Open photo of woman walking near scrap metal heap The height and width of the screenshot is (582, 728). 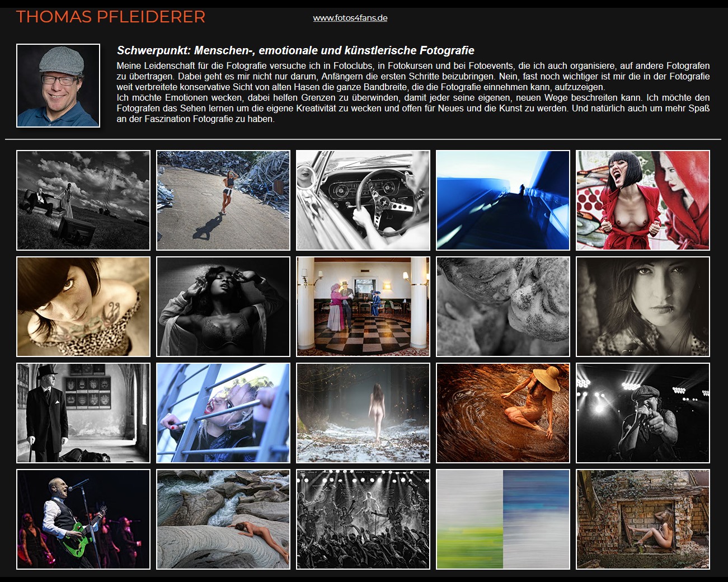tap(223, 200)
